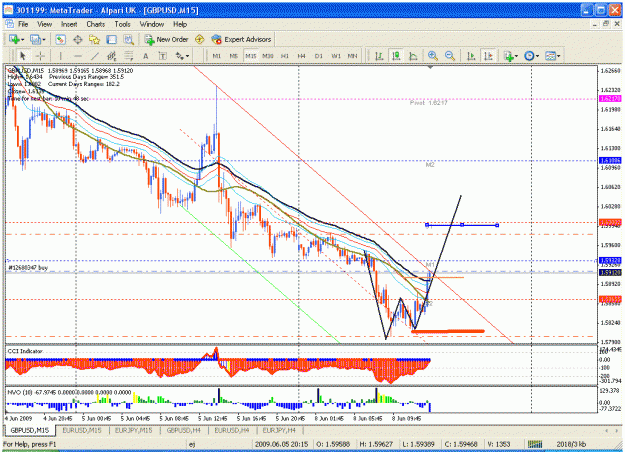Switch chart to D1 timeframe

point(318,56)
